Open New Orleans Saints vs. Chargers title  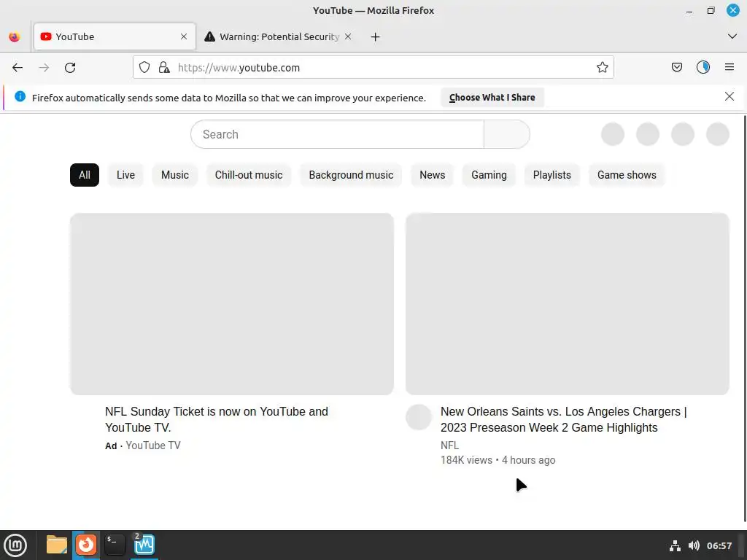(564, 419)
